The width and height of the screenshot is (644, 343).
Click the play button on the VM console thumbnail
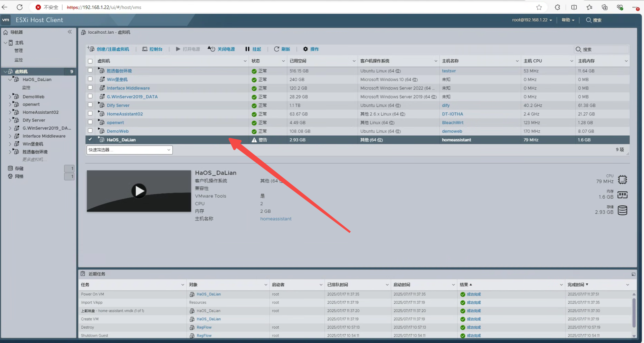pos(139,191)
